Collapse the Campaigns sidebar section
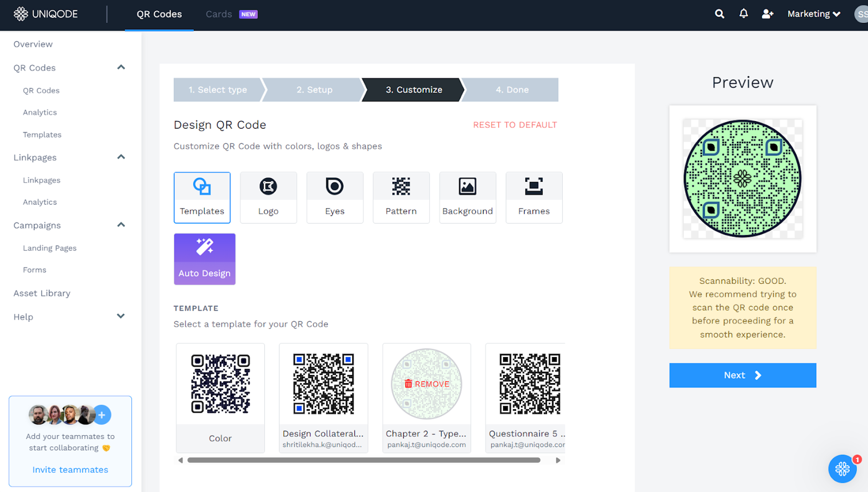The height and width of the screenshot is (492, 868). click(121, 225)
